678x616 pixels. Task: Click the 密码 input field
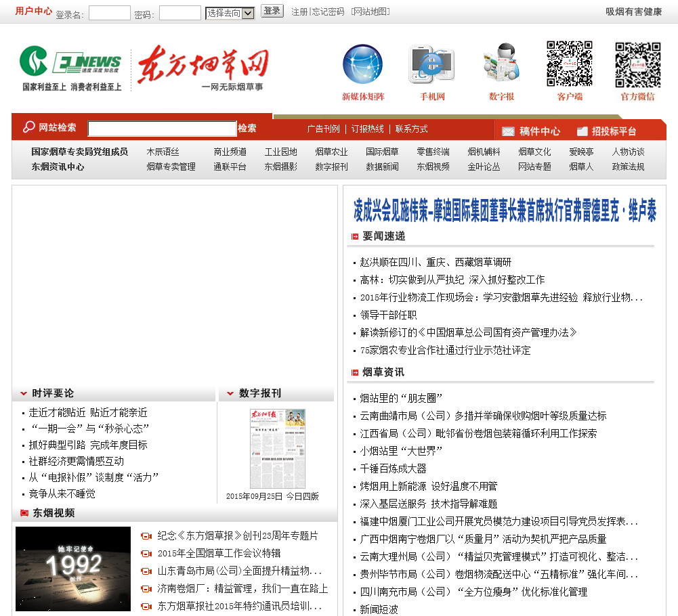[x=180, y=13]
